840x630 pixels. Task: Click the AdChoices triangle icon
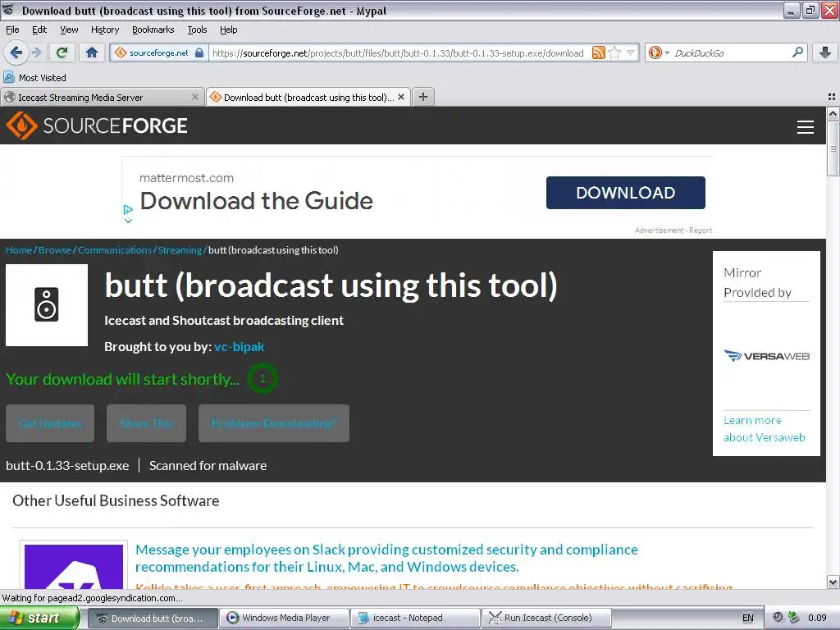pyautogui.click(x=128, y=209)
